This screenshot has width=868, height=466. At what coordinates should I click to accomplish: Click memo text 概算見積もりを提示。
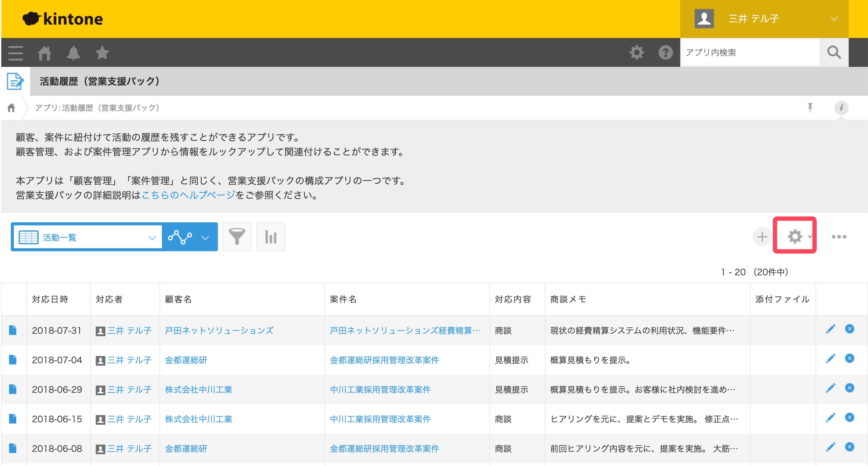(x=590, y=360)
